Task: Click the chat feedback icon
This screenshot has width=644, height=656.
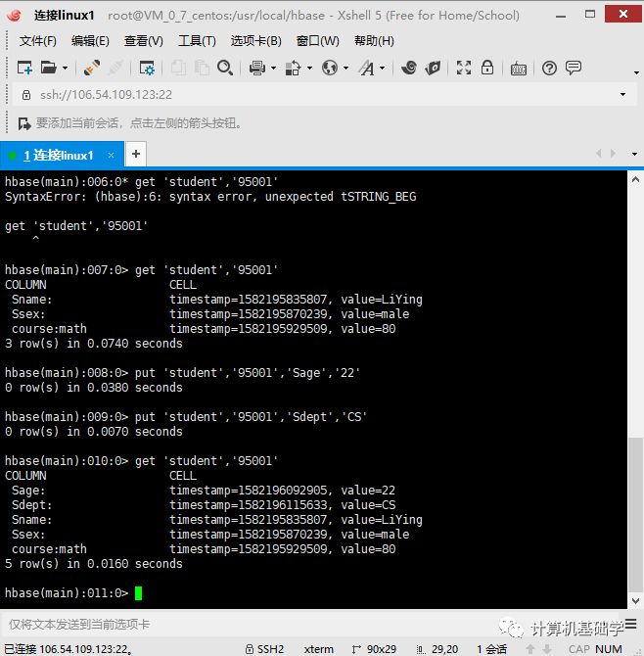Action: point(574,68)
